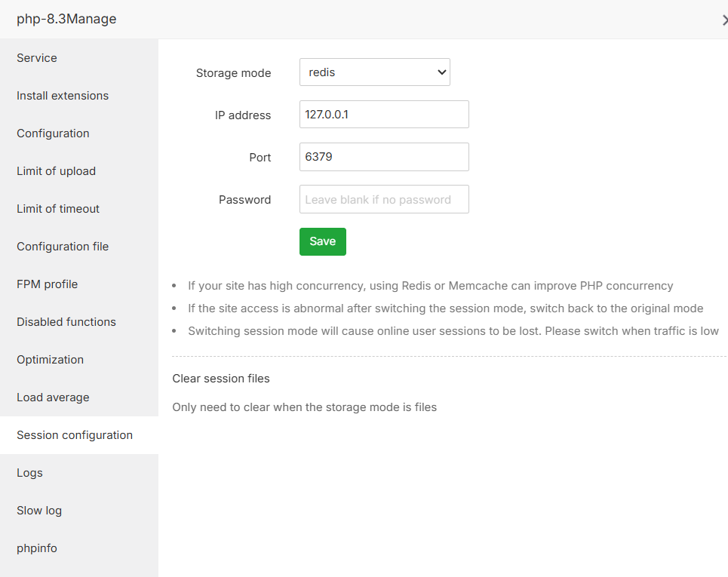The image size is (728, 577).
Task: View the Slow log tab
Action: pyautogui.click(x=39, y=511)
